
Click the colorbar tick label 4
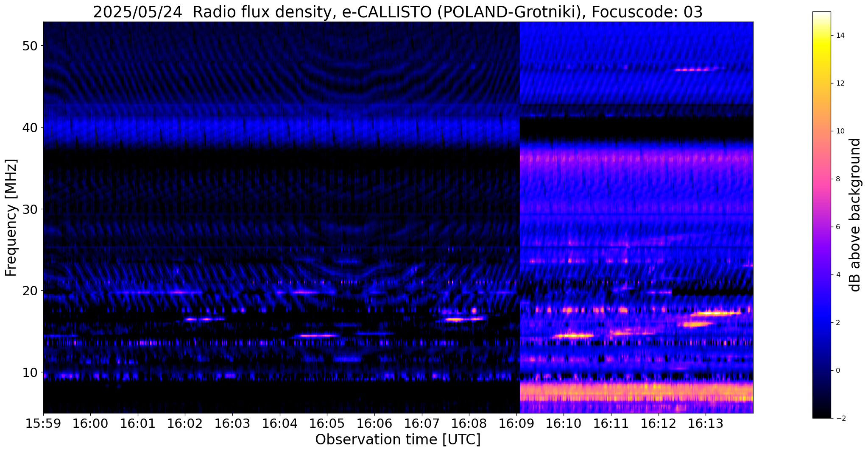838,275
